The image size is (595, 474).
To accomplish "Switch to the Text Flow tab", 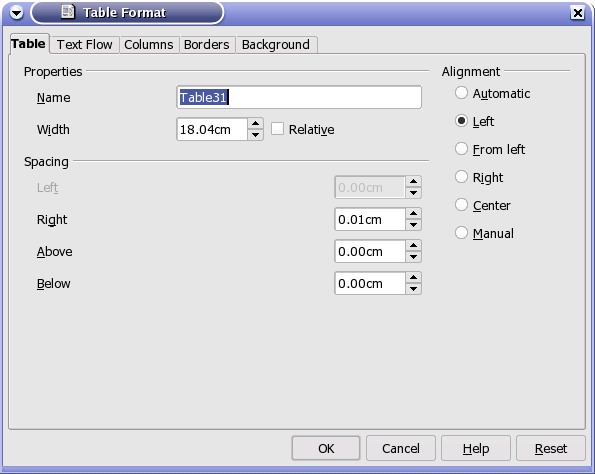I will (x=85, y=45).
